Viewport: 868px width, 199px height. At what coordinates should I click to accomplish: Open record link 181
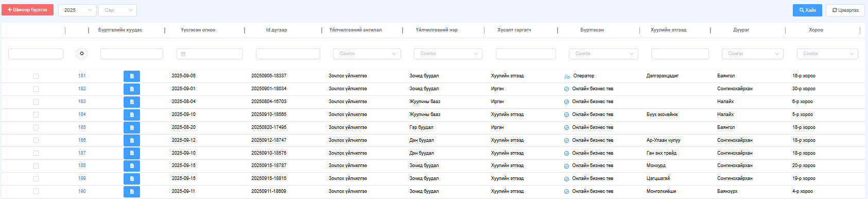82,76
